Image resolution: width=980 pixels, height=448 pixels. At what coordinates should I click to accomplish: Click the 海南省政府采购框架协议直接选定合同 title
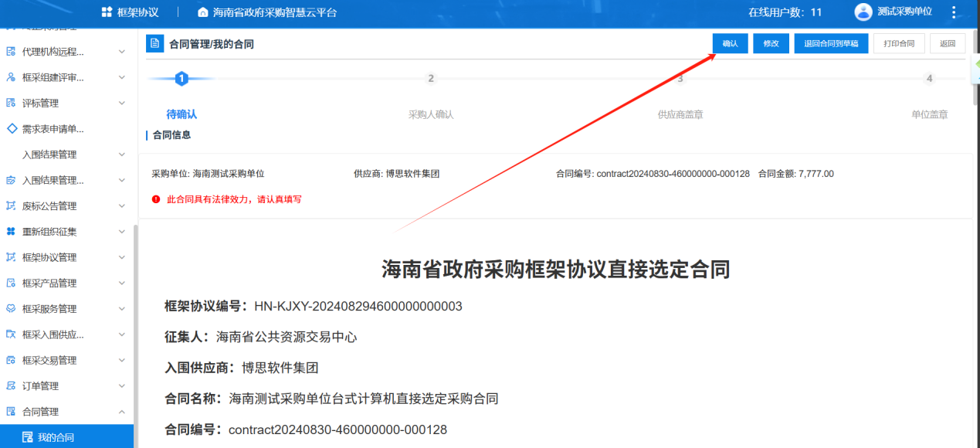tap(556, 269)
